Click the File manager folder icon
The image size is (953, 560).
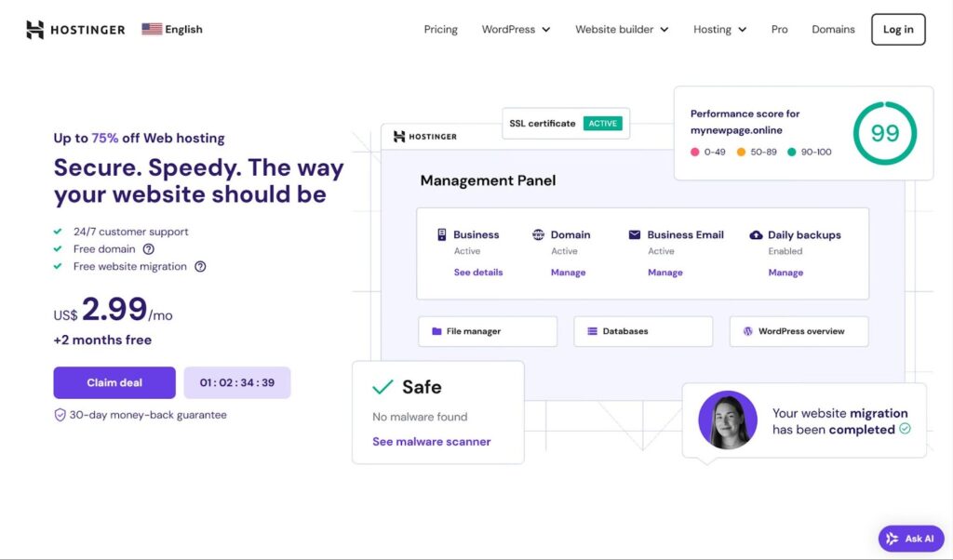pyautogui.click(x=436, y=331)
